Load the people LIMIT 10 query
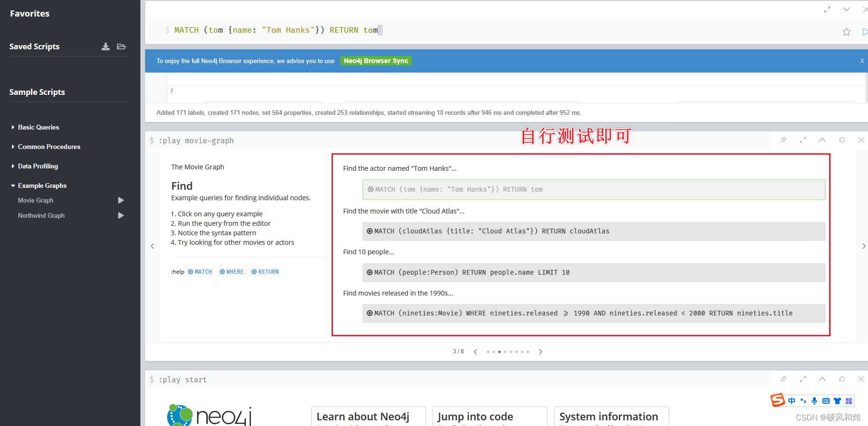The width and height of the screenshot is (868, 426). click(x=594, y=272)
